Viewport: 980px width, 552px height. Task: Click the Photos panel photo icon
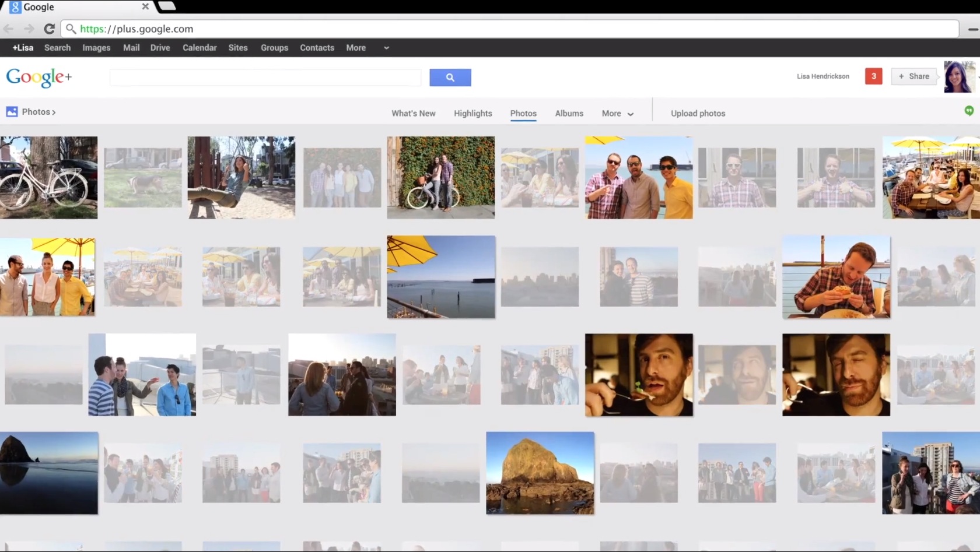click(x=12, y=111)
